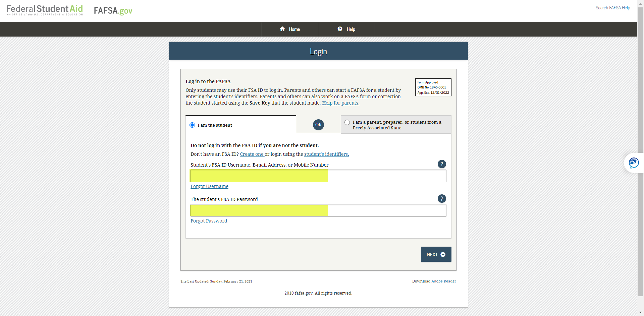This screenshot has height=316, width=644.
Task: Click the "Create one" FSA ID link
Action: click(252, 154)
